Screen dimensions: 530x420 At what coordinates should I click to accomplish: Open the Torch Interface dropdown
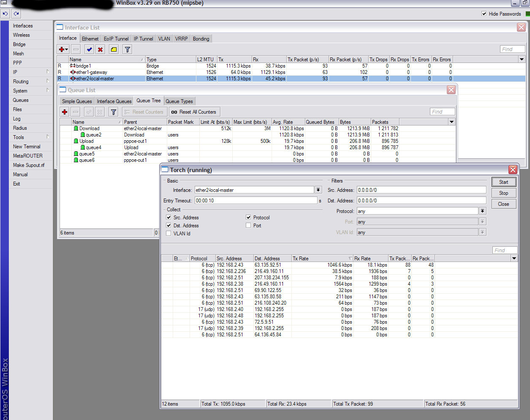click(x=318, y=190)
